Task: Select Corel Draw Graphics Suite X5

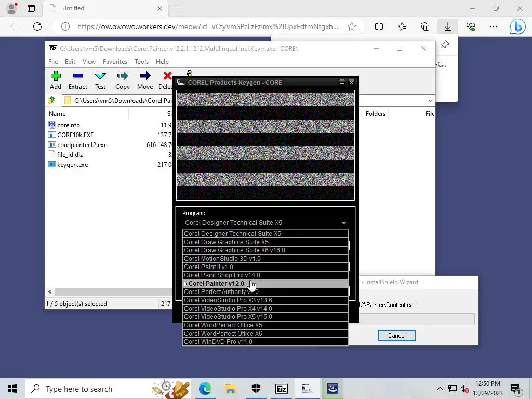Action: tap(265, 242)
